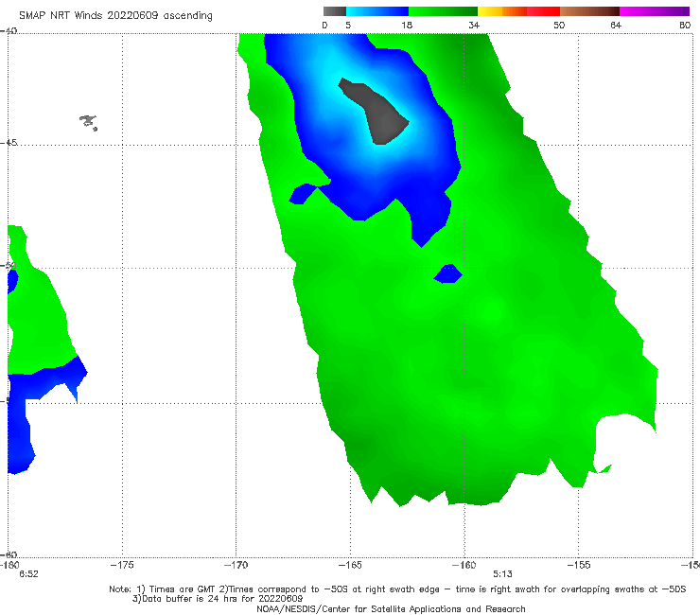This screenshot has height=615, width=700.
Task: Click the NOAA/NESDIS Center for Satellite Applications credit
Action: coord(391,608)
